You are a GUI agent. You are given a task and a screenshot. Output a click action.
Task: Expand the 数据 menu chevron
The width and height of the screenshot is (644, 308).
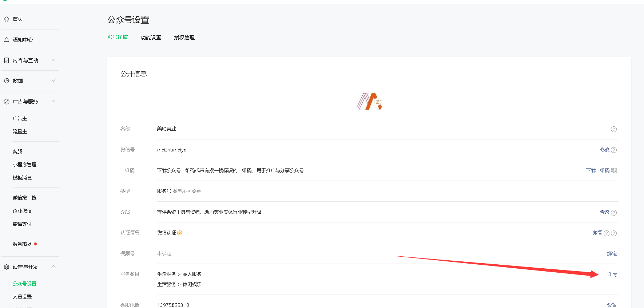click(x=53, y=81)
